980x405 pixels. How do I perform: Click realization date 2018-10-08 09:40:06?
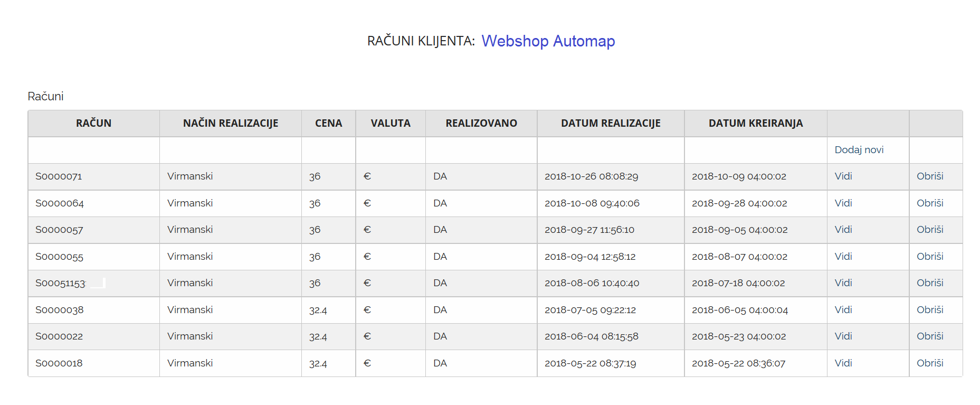tap(592, 203)
